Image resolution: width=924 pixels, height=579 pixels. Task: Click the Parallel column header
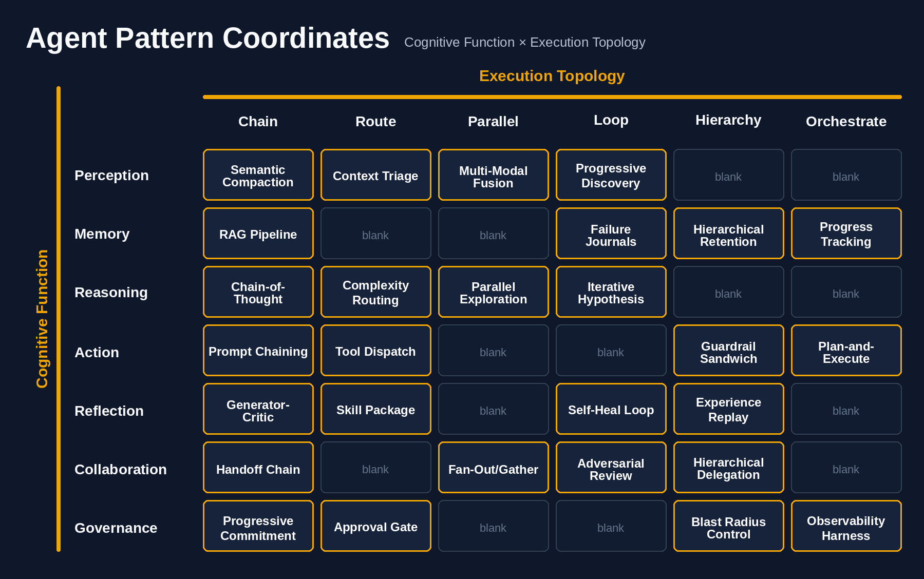tap(493, 122)
